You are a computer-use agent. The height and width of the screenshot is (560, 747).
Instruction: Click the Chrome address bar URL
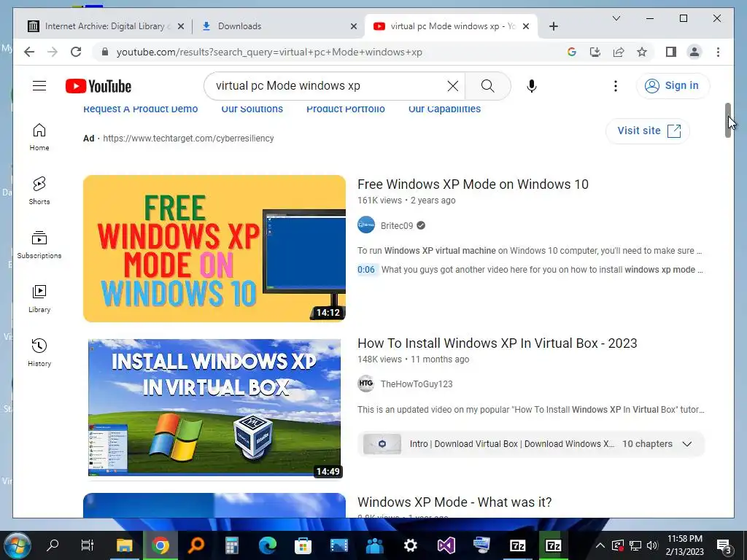[x=269, y=52]
